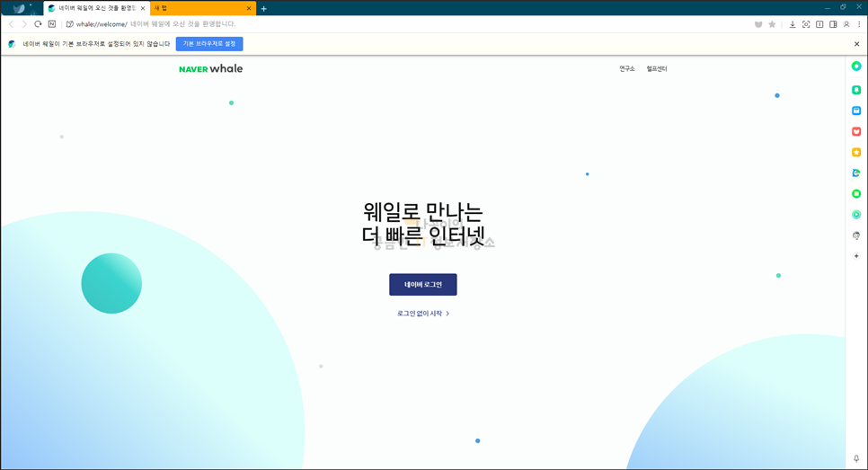Image resolution: width=868 pixels, height=470 pixels.
Task: Dismiss the default browser notification bar
Action: 856,44
